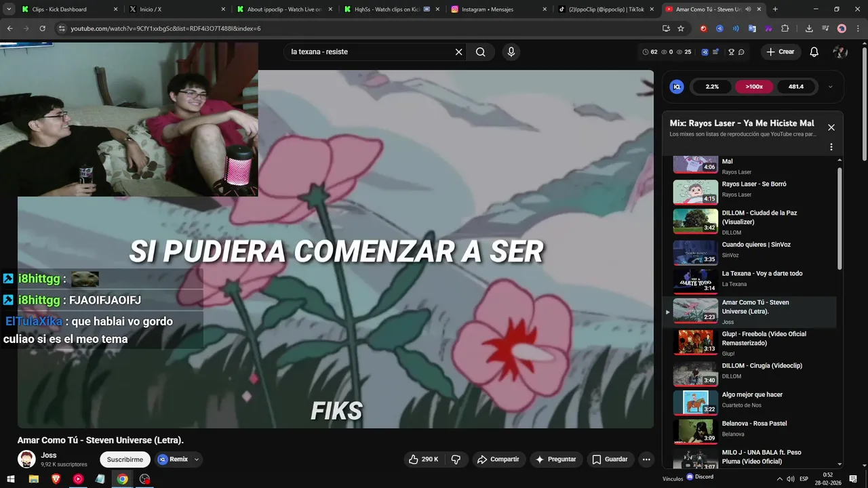The width and height of the screenshot is (868, 488).
Task: Click the vidIQ list icon in header bar
Action: (715, 52)
